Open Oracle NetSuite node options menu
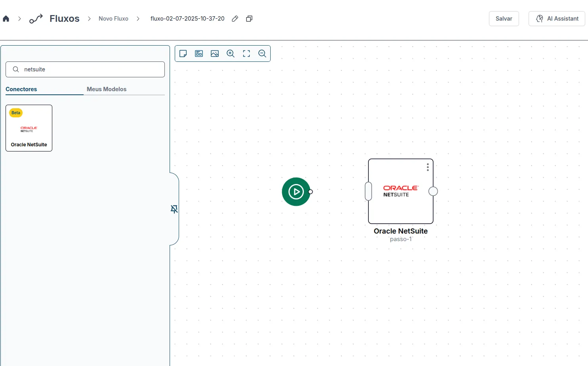This screenshot has width=588, height=366. click(428, 167)
